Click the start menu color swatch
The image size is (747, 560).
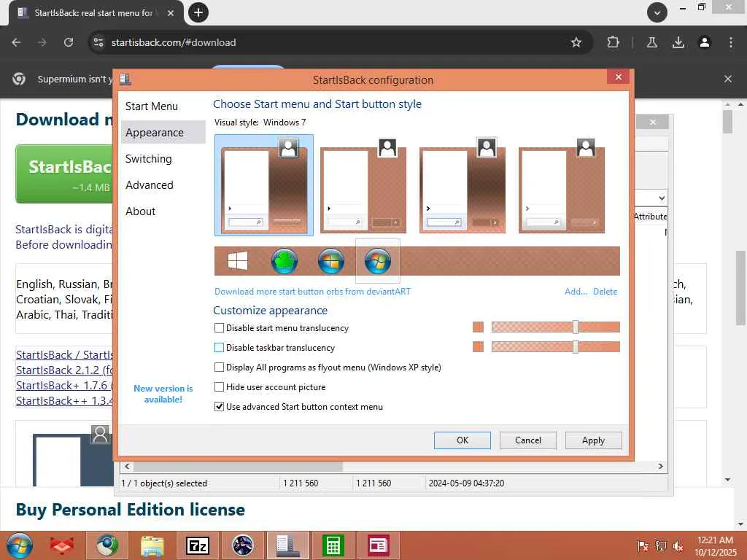click(x=478, y=327)
